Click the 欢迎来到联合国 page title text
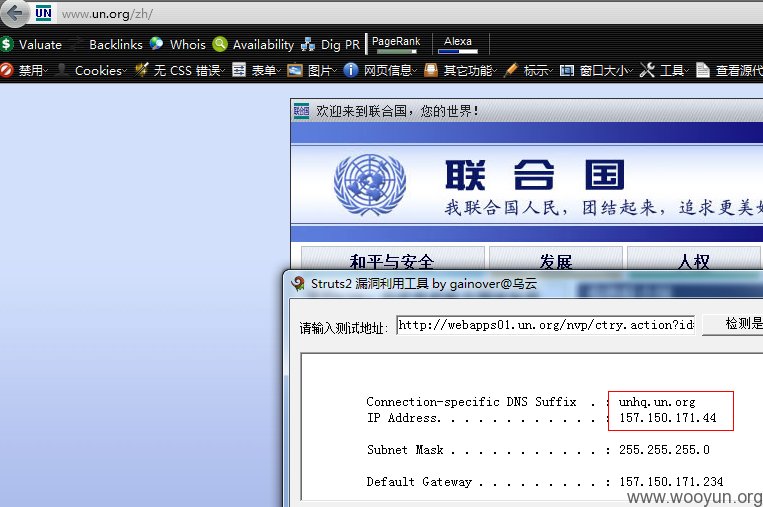Image resolution: width=763 pixels, height=507 pixels. (397, 111)
